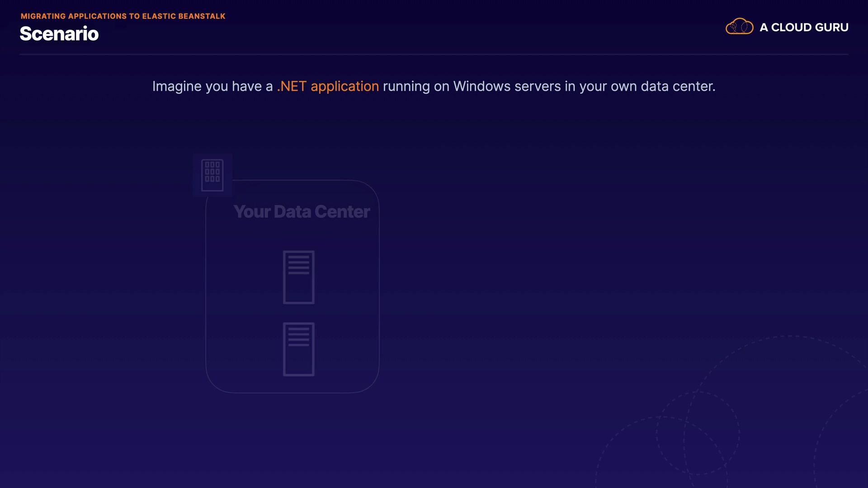Click the word 'own' in the sentence
The height and width of the screenshot is (488, 868).
tap(623, 86)
